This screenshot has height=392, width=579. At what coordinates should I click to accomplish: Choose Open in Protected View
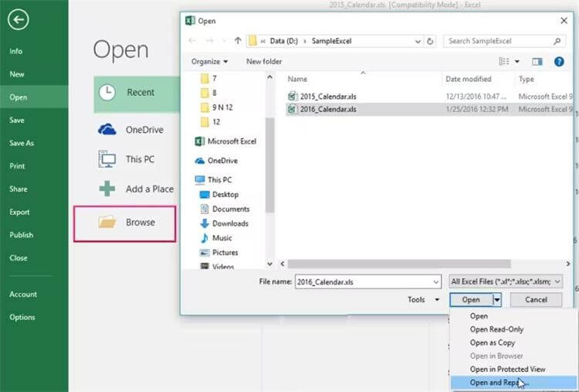pyautogui.click(x=507, y=369)
